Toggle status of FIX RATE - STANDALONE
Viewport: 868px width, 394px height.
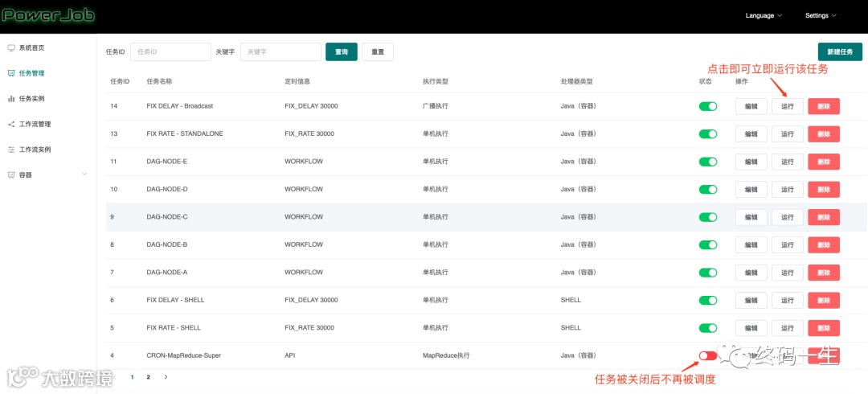tap(708, 133)
